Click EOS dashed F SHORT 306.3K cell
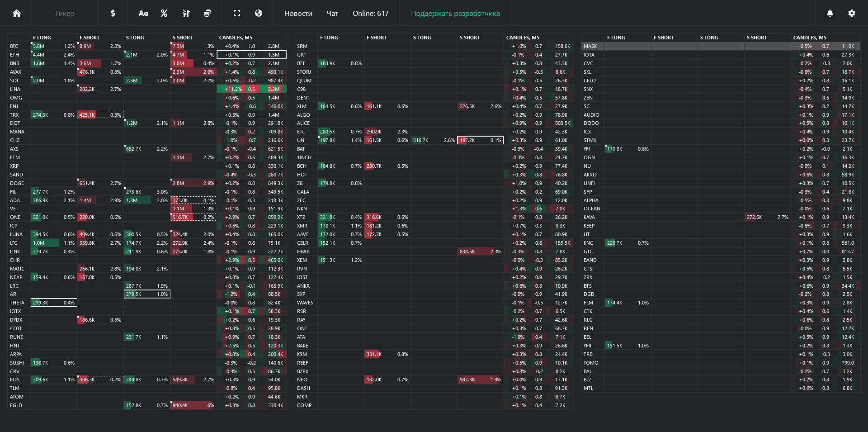Viewport: 868px width, 432px height. pos(100,380)
